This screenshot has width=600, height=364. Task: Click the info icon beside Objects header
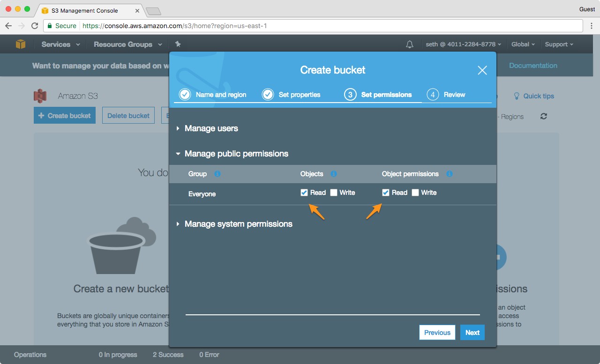click(x=334, y=174)
